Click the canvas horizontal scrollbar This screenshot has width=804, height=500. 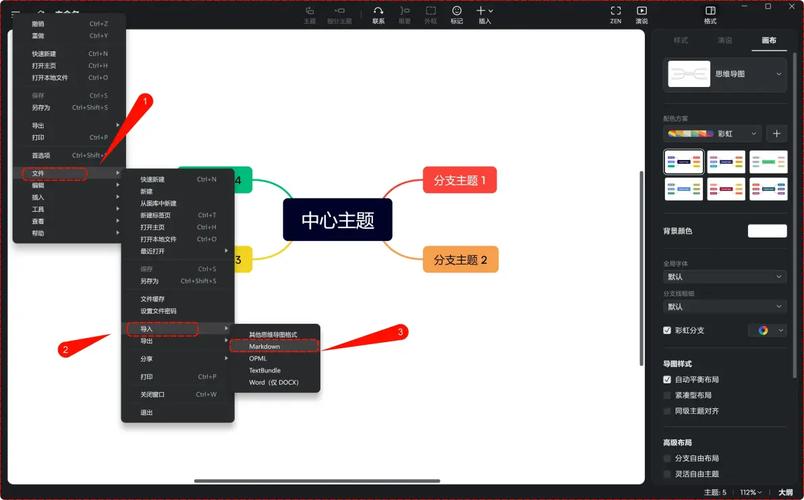tap(317, 481)
